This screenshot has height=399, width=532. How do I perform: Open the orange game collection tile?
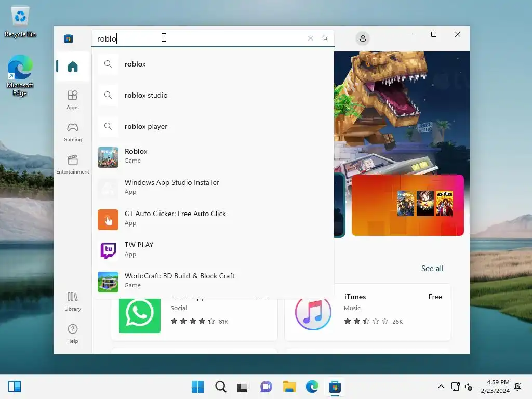tap(407, 205)
